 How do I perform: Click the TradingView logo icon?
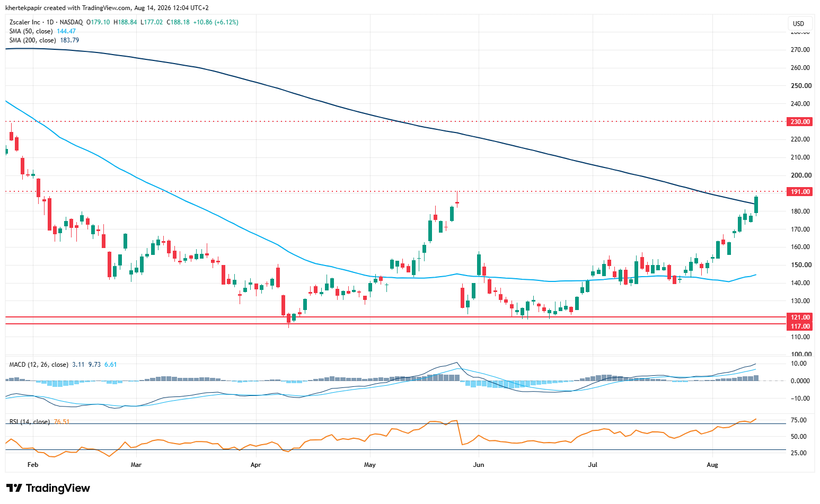[x=14, y=488]
